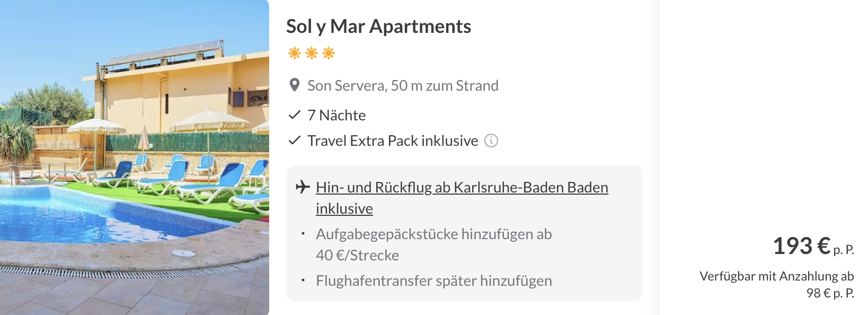Click the second sun rating icon
Image resolution: width=868 pixels, height=315 pixels.
312,53
